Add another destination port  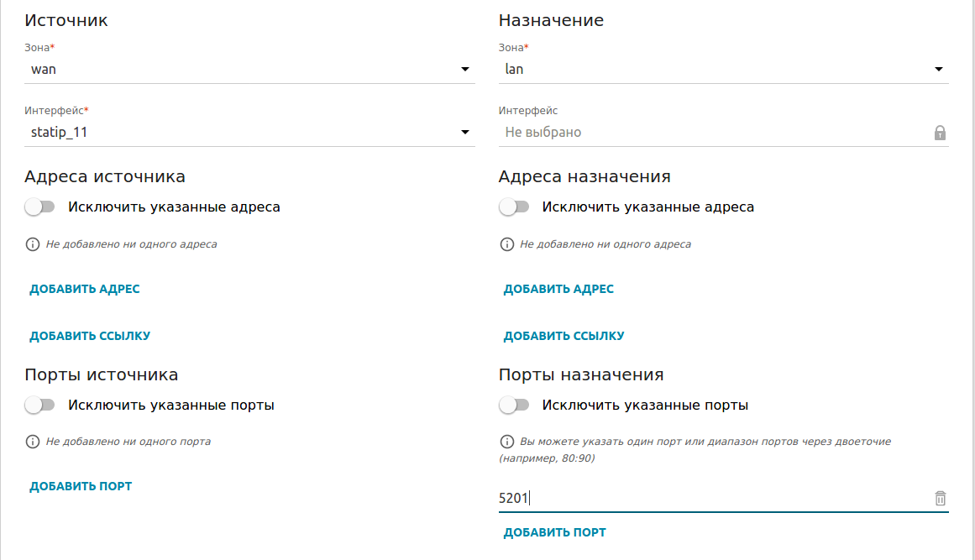point(554,533)
